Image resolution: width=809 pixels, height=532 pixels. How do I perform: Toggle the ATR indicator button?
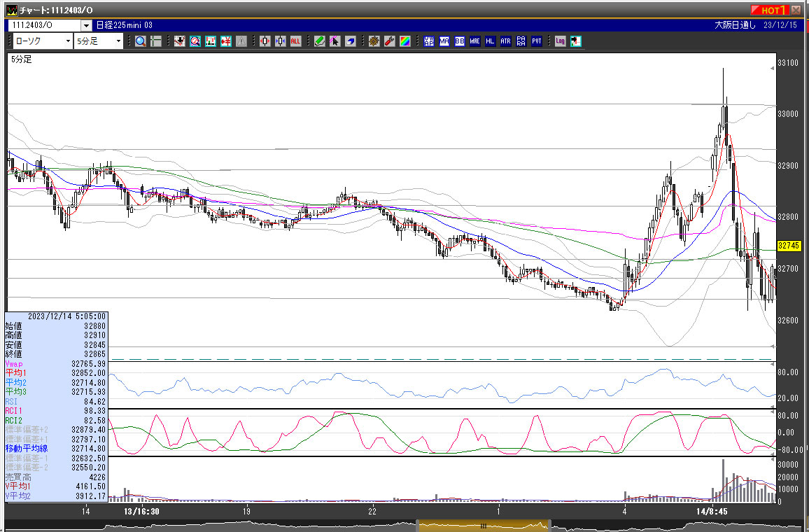(505, 41)
